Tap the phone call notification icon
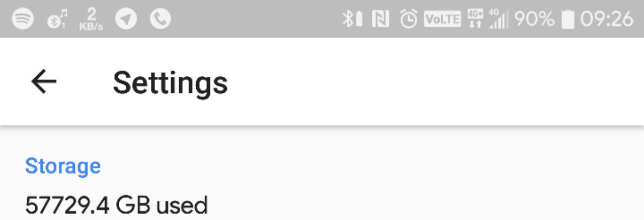The width and height of the screenshot is (644, 220). point(160,20)
